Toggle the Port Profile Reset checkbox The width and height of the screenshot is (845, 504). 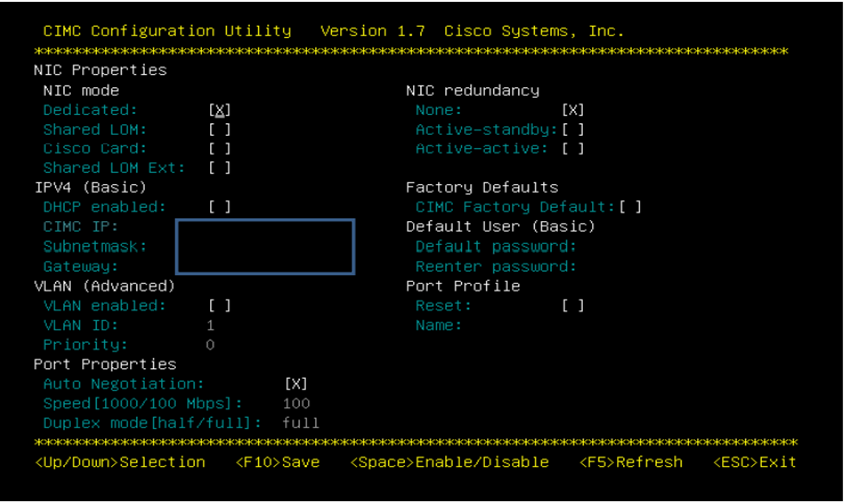click(x=573, y=306)
